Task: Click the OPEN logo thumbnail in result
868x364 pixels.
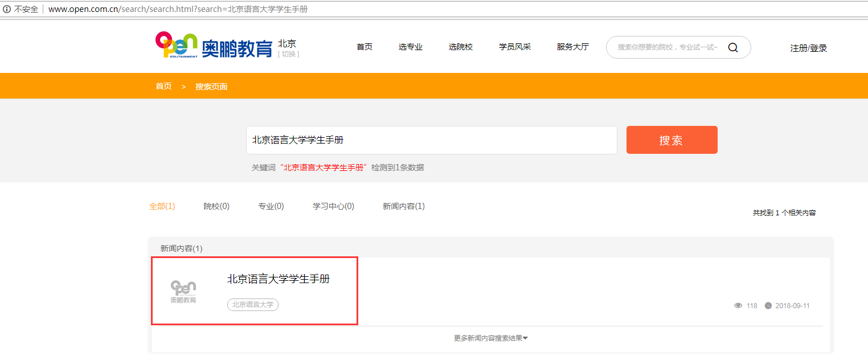Action: (182, 291)
